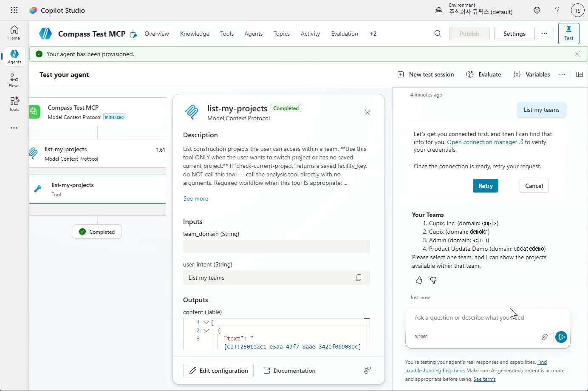This screenshot has width=588, height=391.
Task: Copy the user_intent value
Action: 359,278
